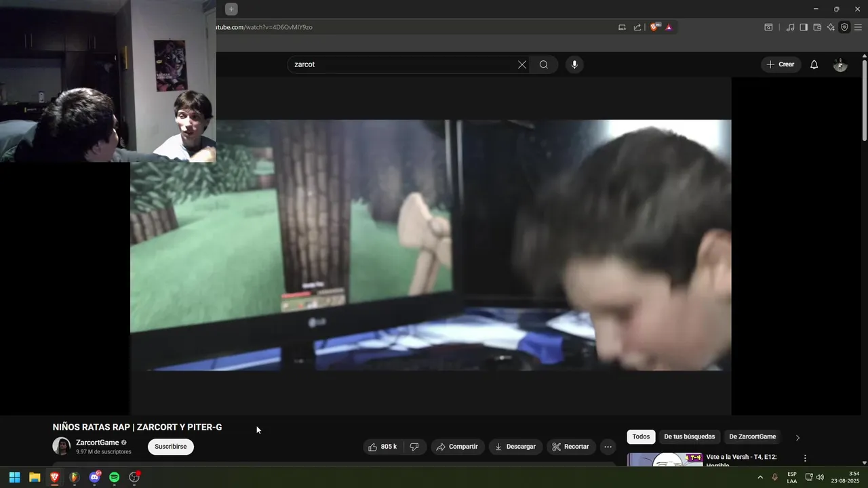Viewport: 868px width, 488px height.
Task: Click the install/cast app icon in address bar
Action: pyautogui.click(x=622, y=27)
